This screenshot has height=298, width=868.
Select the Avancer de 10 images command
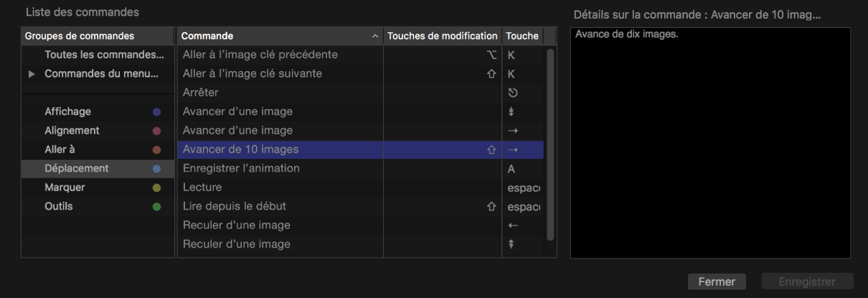[x=241, y=150]
